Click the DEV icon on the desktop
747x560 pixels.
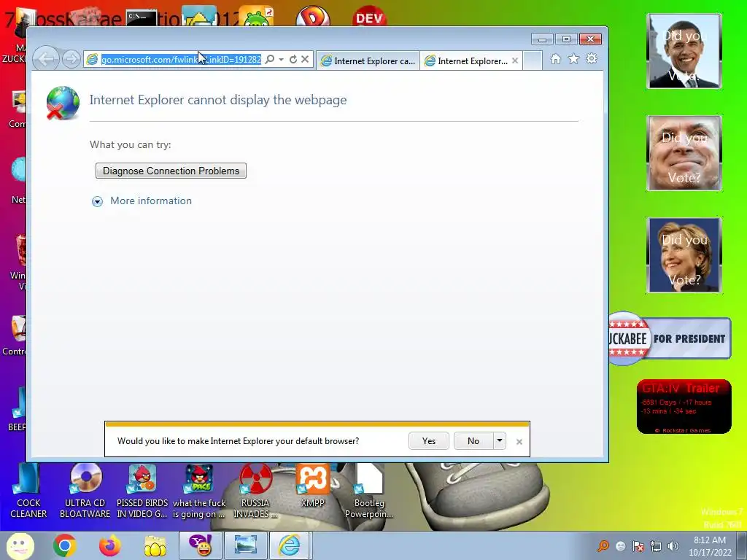click(369, 17)
